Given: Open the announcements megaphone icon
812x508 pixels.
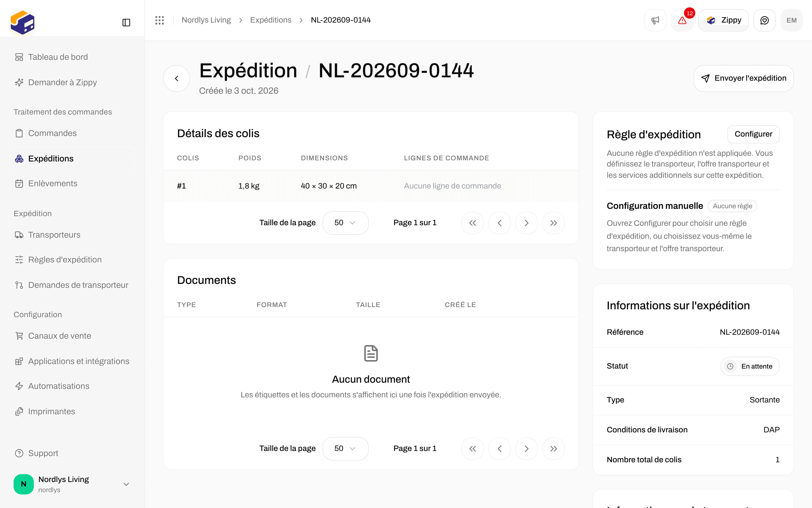Looking at the screenshot, I should click(655, 20).
